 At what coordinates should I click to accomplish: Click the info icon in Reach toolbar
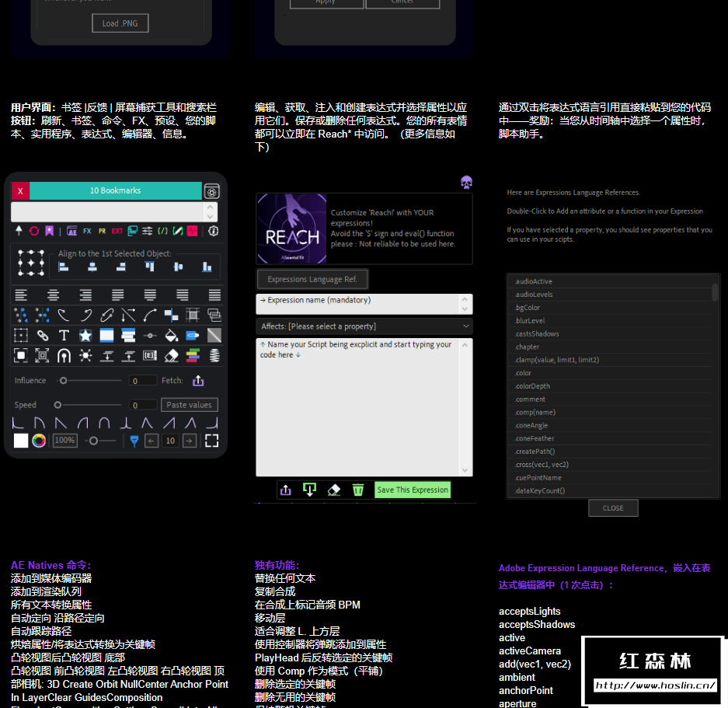pyautogui.click(x=214, y=231)
